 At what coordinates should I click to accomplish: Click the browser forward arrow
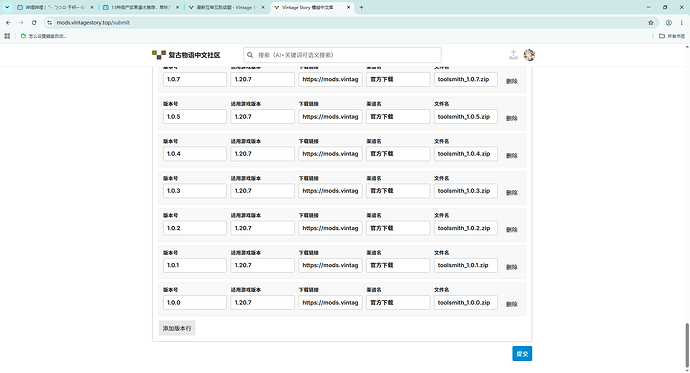pos(21,22)
